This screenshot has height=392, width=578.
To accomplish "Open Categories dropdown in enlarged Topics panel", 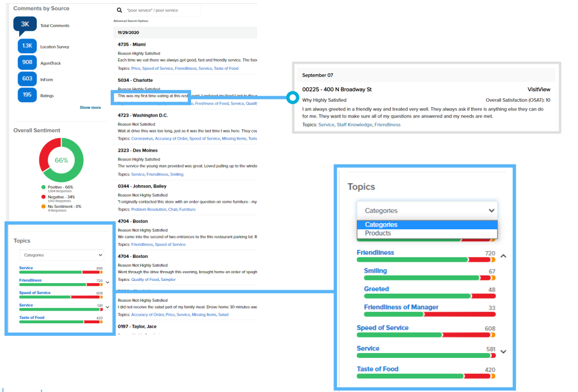I will tap(427, 211).
